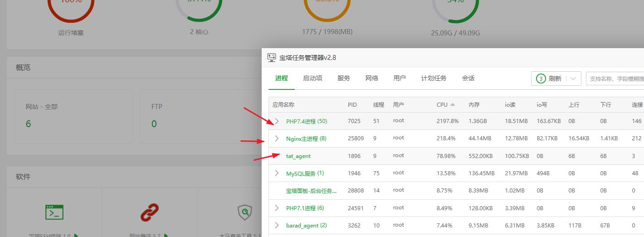Click the 1.36GB memory value
The height and width of the screenshot is (237, 644).
pos(478,121)
